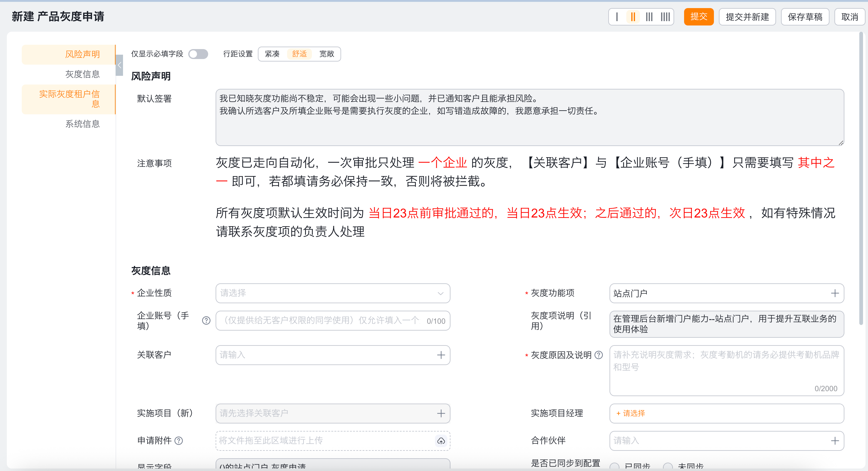Select 已同步 radio option
Image resolution: width=868 pixels, height=471 pixels.
coord(614,466)
